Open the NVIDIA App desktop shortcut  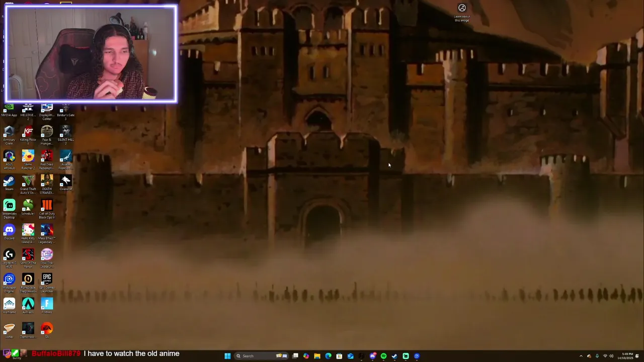pyautogui.click(x=9, y=110)
